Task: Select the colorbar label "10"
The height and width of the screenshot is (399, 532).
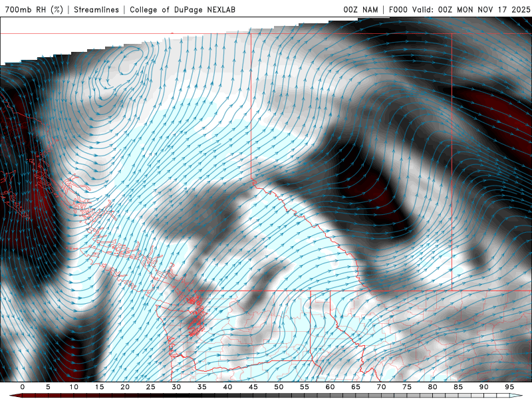Action: pyautogui.click(x=74, y=387)
